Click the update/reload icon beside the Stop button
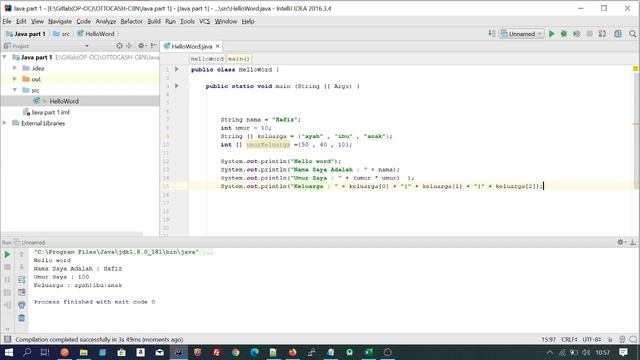Image resolution: width=640 pixels, height=360 pixels. [x=602, y=34]
